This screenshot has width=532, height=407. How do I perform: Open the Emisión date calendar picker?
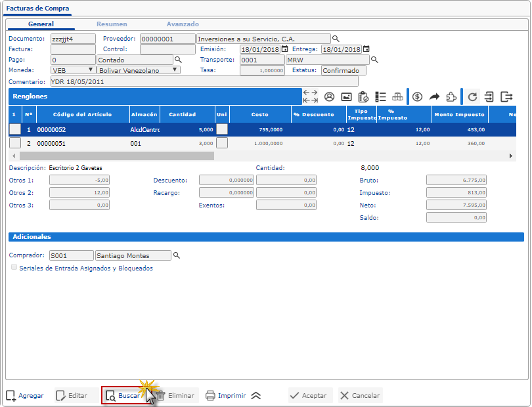click(x=285, y=49)
